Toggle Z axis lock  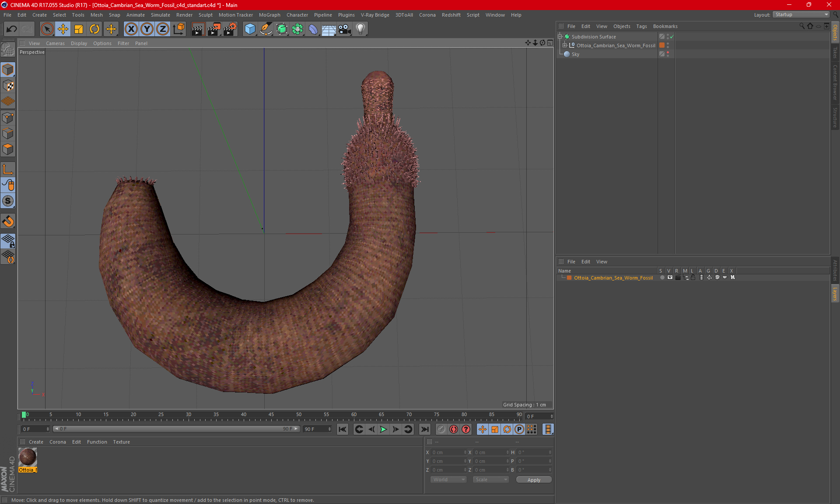click(x=163, y=29)
